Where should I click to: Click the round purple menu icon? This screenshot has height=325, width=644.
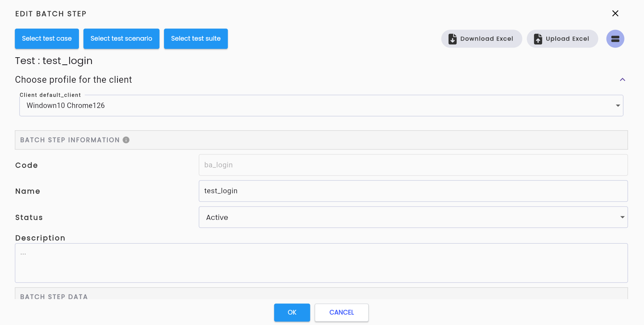click(615, 39)
